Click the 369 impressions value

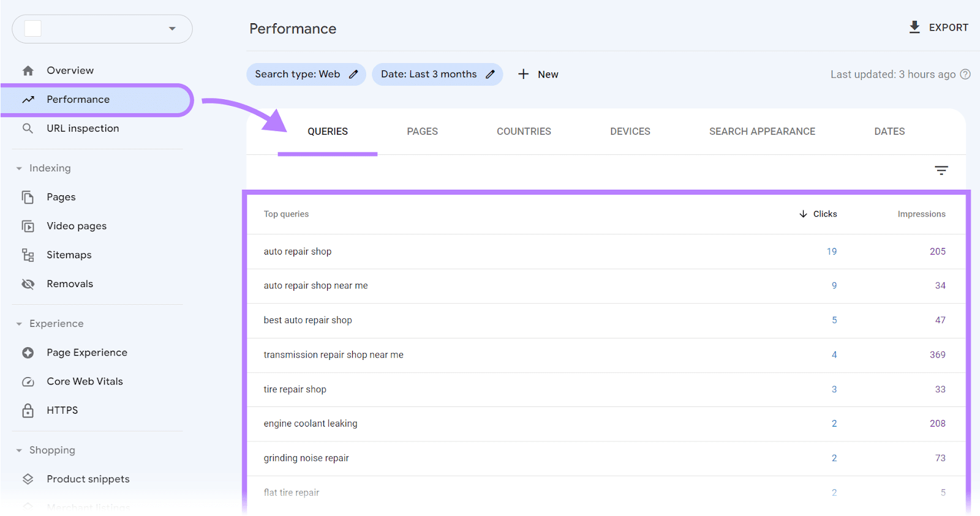(937, 355)
